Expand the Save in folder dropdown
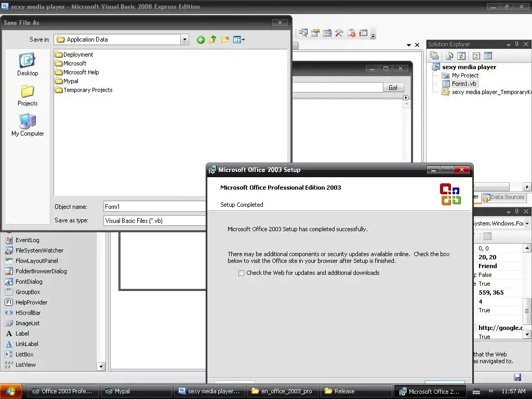 184,39
